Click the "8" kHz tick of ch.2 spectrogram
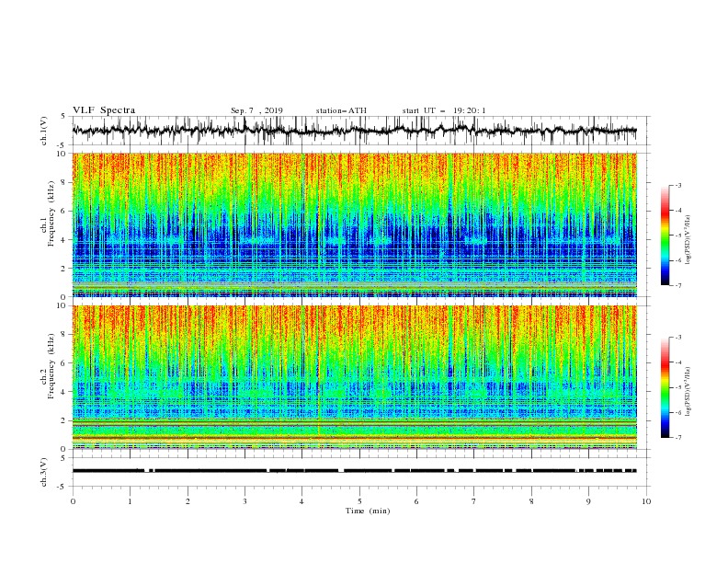Screen dimensions: 728x563 pyautogui.click(x=64, y=335)
